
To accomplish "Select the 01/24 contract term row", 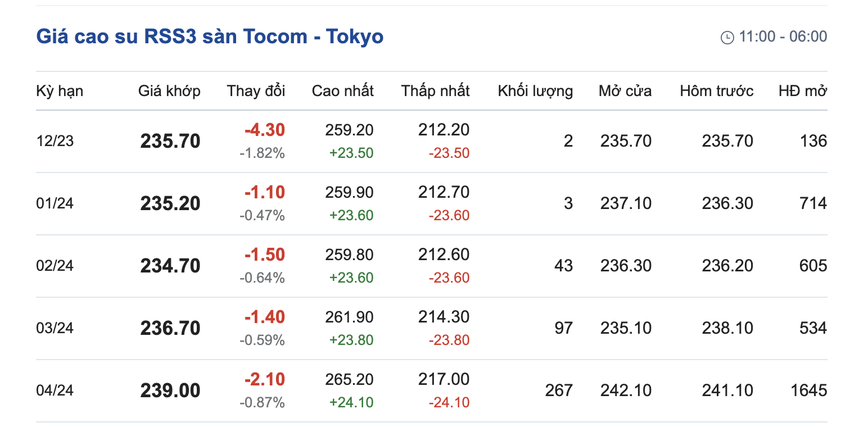I will (55, 203).
